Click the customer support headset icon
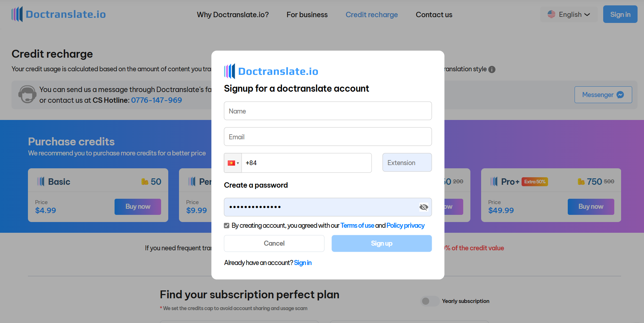Viewport: 644px width, 323px height. 27,95
